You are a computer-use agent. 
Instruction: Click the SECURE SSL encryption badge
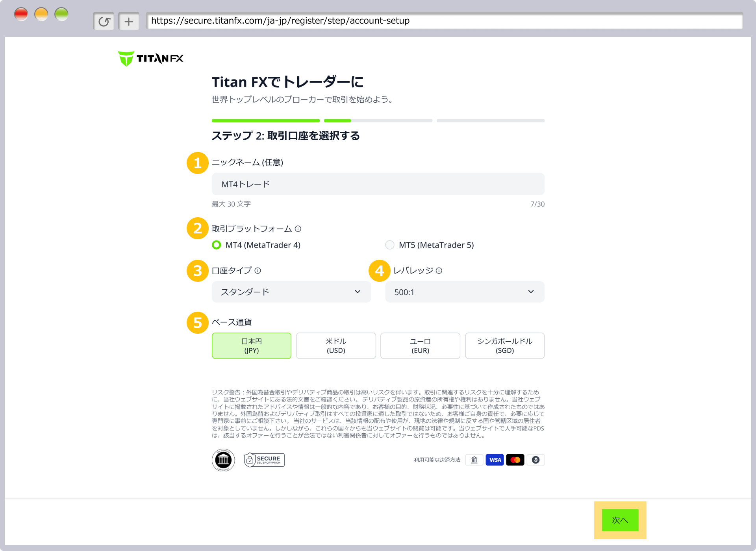pos(264,460)
